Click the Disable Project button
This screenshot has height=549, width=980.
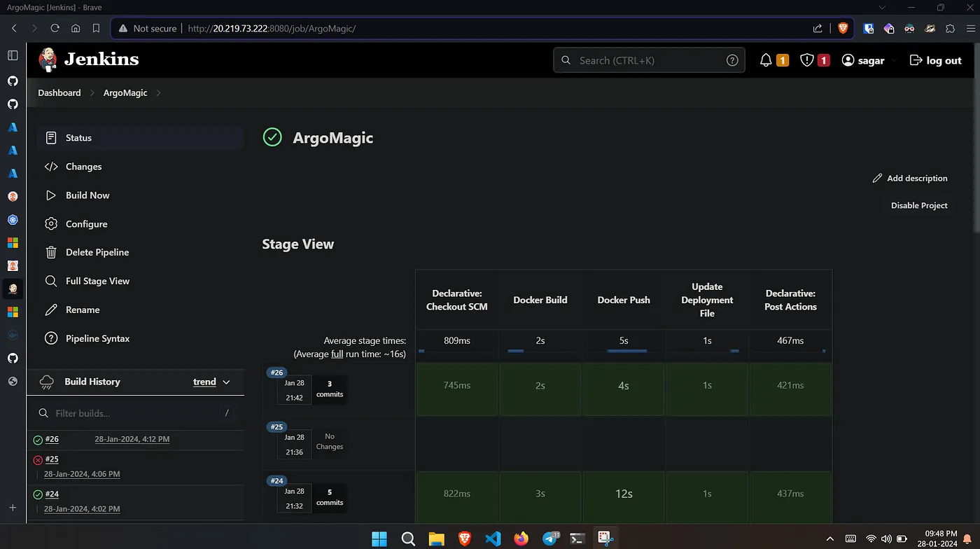click(x=919, y=206)
